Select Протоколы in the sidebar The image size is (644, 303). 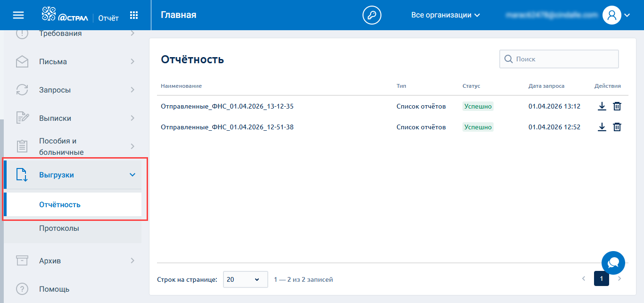tap(59, 228)
